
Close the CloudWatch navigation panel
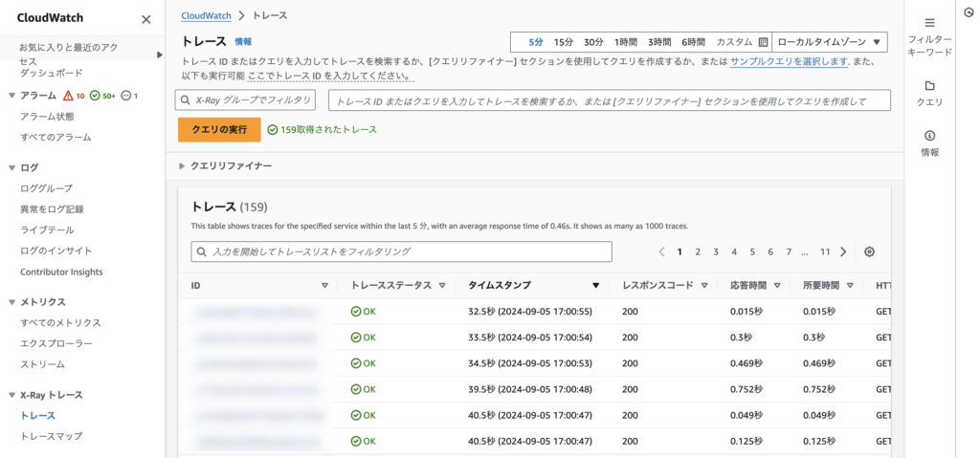click(146, 19)
